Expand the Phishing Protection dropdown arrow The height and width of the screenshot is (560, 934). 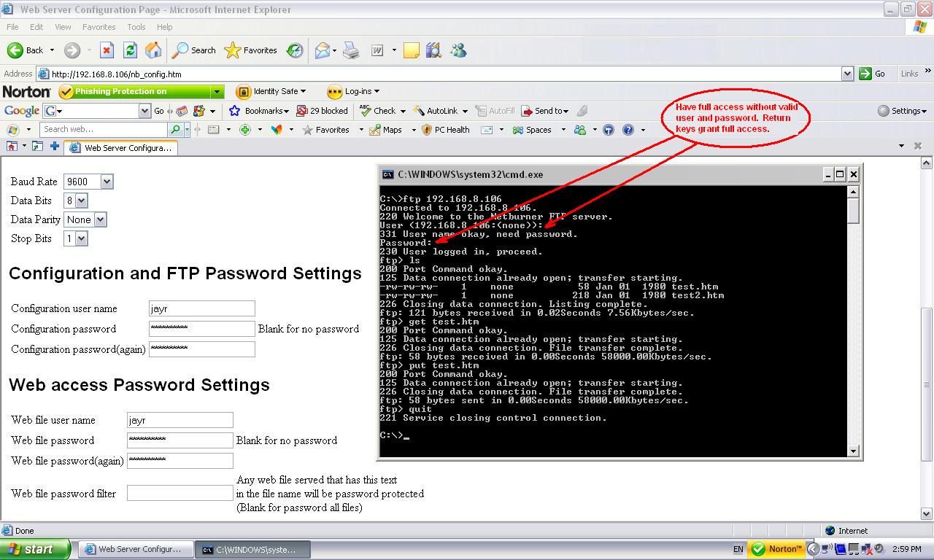217,91
